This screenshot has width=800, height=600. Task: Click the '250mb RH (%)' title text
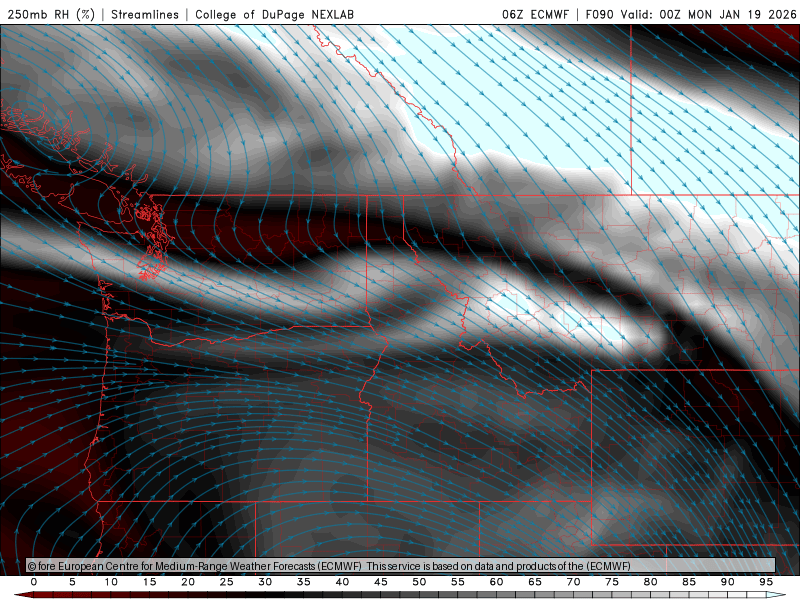click(51, 14)
